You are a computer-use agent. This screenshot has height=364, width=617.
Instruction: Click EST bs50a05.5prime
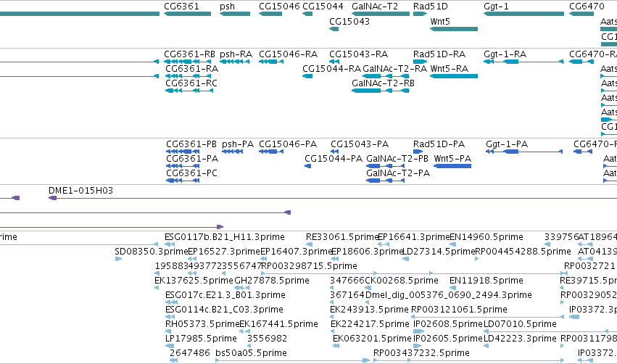(251, 353)
